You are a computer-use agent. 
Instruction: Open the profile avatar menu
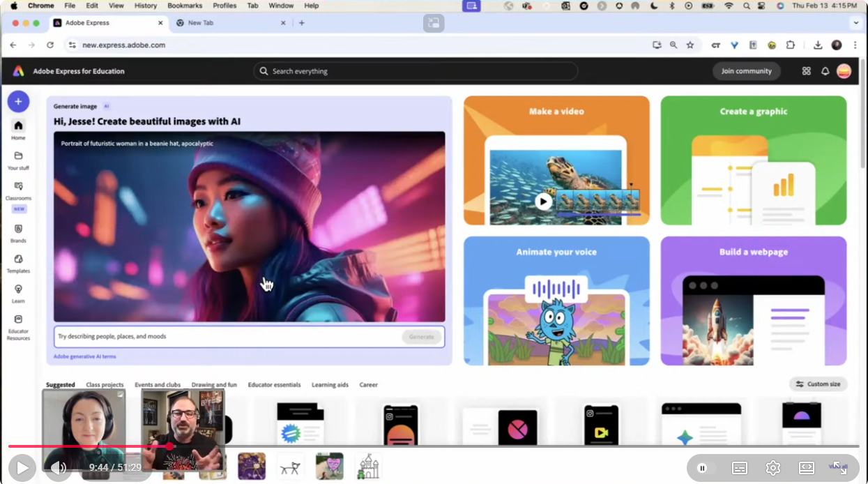click(844, 70)
